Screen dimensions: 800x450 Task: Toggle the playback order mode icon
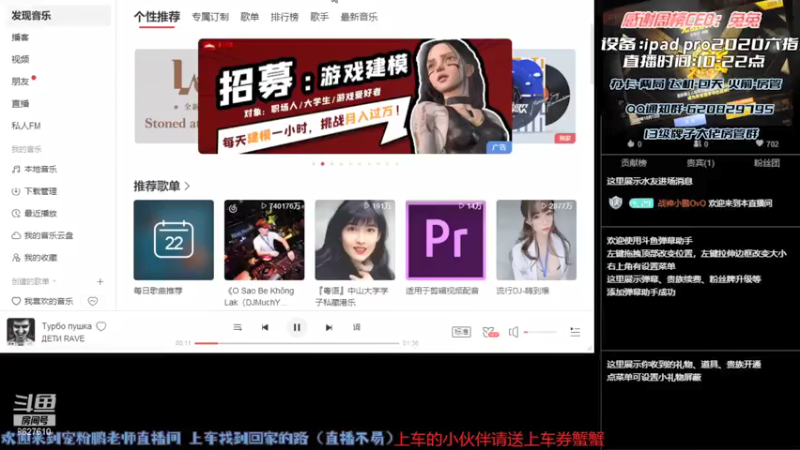tap(237, 327)
